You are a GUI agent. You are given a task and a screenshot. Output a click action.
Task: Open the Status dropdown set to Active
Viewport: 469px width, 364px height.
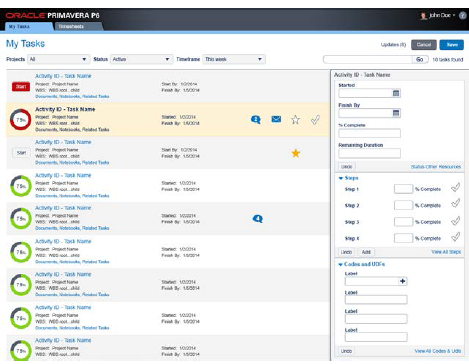coord(142,59)
